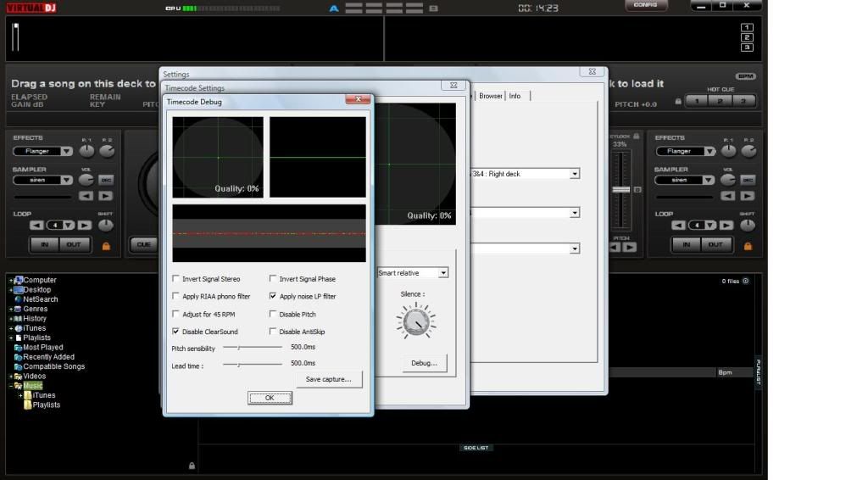Enable Adjust for 45 RPM
This screenshot has width=868, height=480.
[176, 314]
